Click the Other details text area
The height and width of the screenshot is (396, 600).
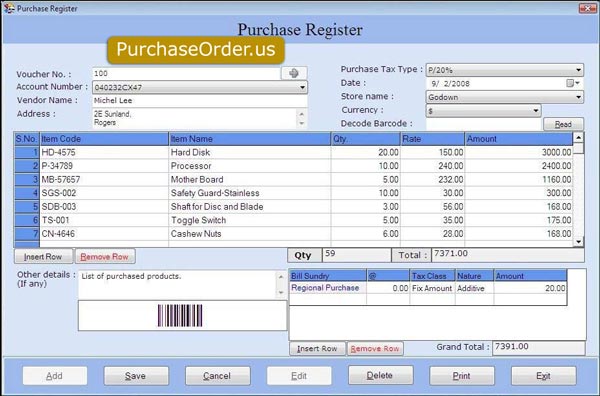[x=178, y=285]
